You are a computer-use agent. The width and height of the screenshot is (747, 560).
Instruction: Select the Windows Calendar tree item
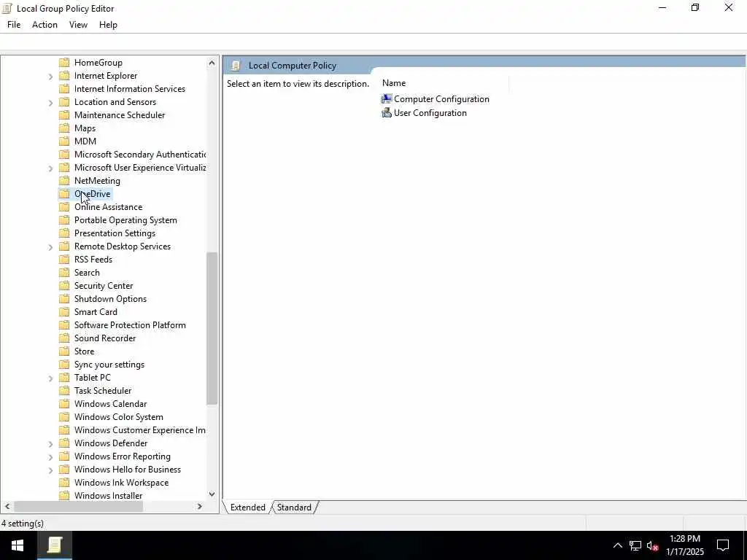tap(111, 404)
